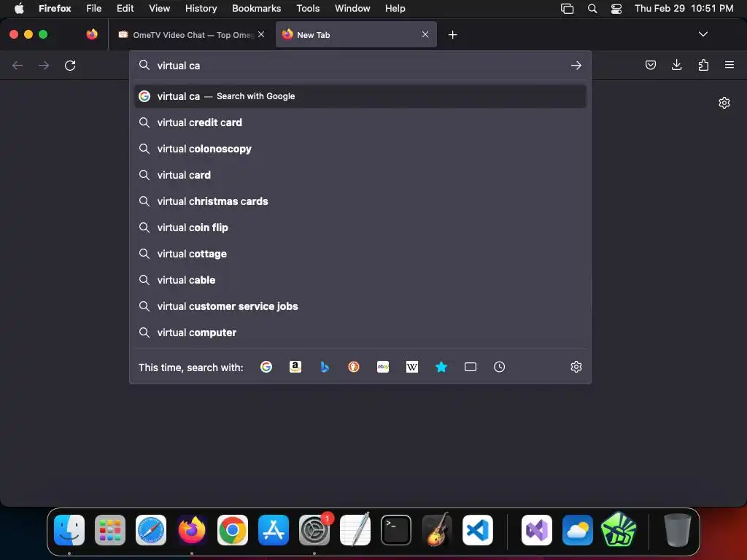Screen dimensions: 747x560
Task: Choose suggestion 'virtual christmas cards'
Action: [360, 201]
